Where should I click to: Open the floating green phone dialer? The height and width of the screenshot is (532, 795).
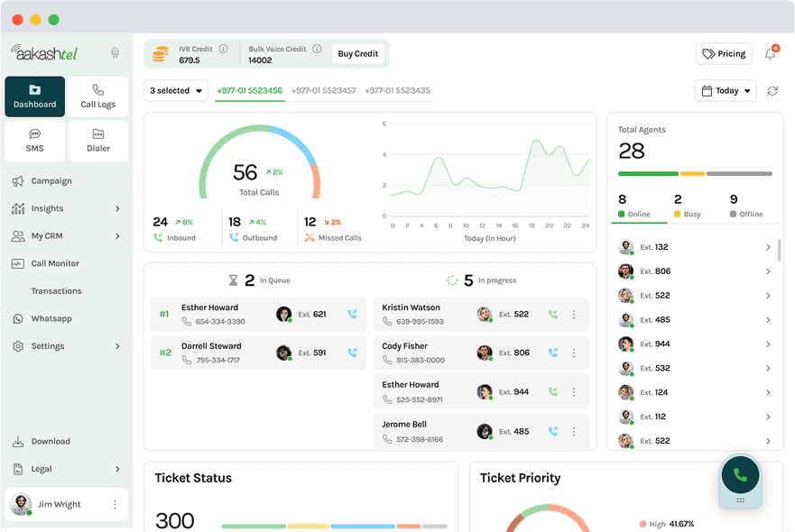(740, 475)
